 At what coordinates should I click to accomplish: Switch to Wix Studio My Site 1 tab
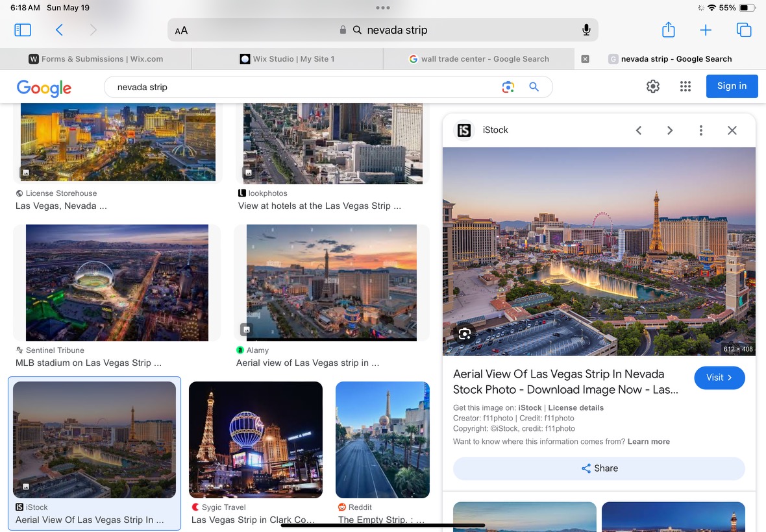click(x=287, y=59)
